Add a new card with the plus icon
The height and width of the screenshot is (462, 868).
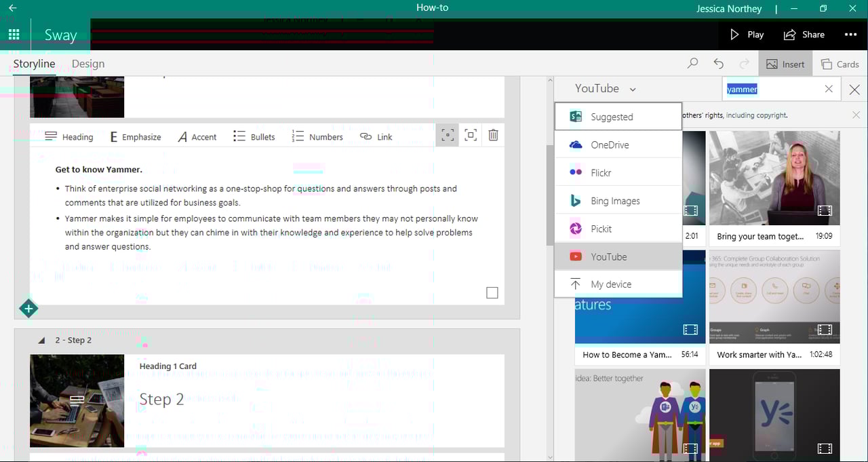click(x=28, y=309)
